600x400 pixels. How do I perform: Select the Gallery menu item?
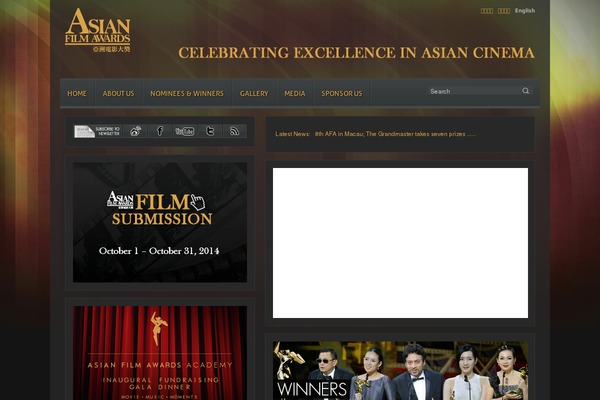pyautogui.click(x=254, y=93)
